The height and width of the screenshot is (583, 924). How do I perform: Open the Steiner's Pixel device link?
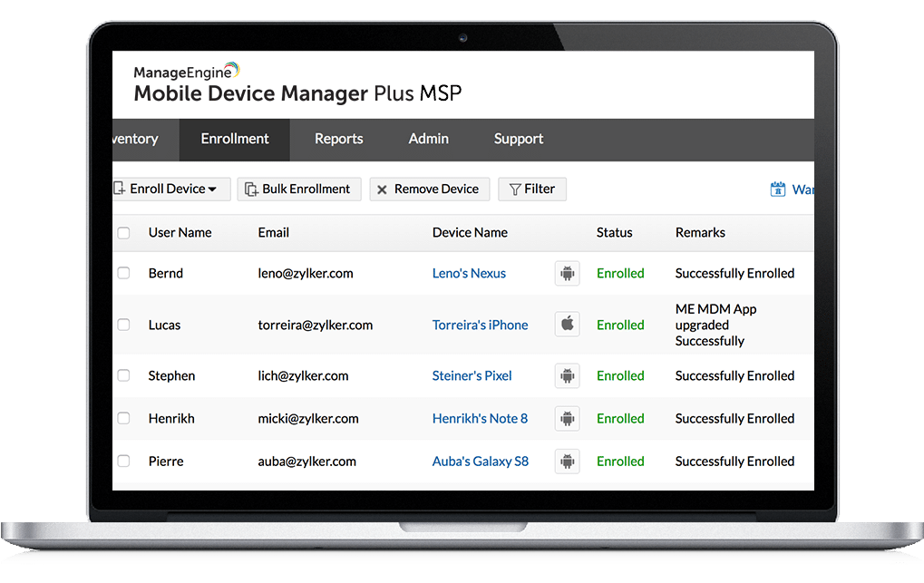click(472, 376)
